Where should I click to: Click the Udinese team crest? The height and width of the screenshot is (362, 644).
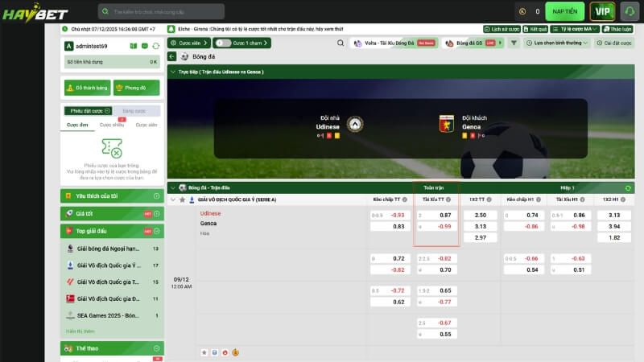pyautogui.click(x=355, y=124)
